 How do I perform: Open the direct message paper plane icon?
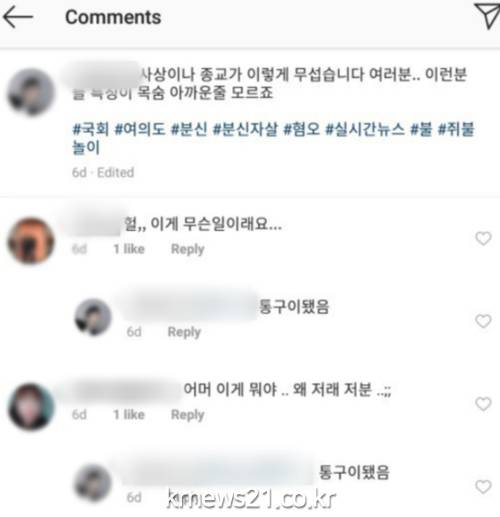point(487,16)
